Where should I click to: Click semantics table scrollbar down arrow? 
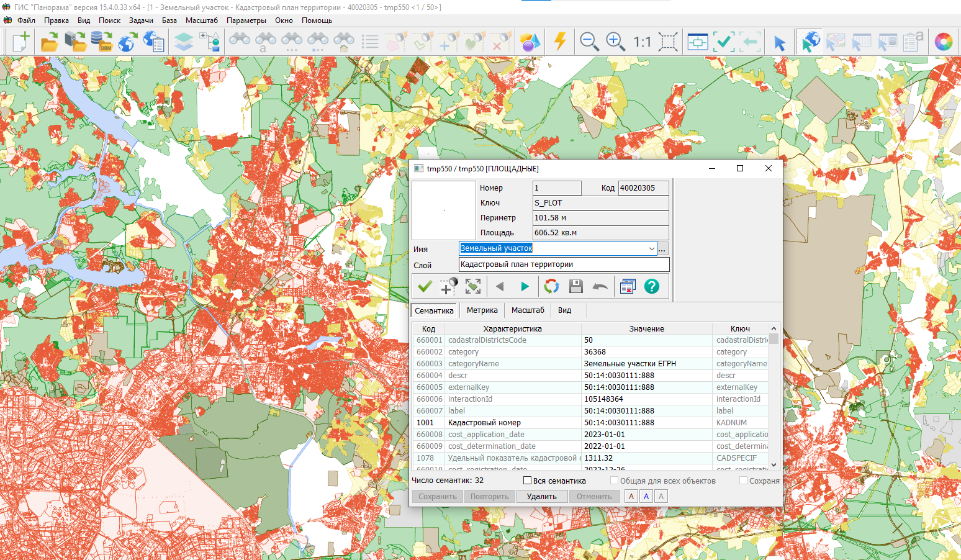pyautogui.click(x=774, y=464)
